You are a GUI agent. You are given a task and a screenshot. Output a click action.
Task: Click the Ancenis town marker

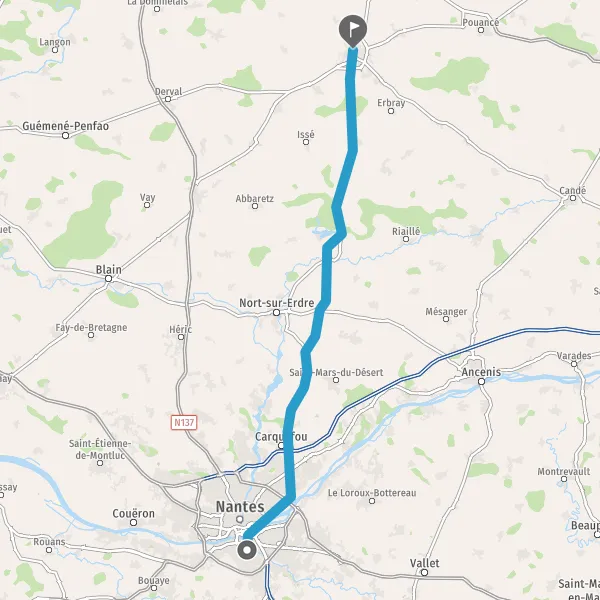(x=481, y=381)
